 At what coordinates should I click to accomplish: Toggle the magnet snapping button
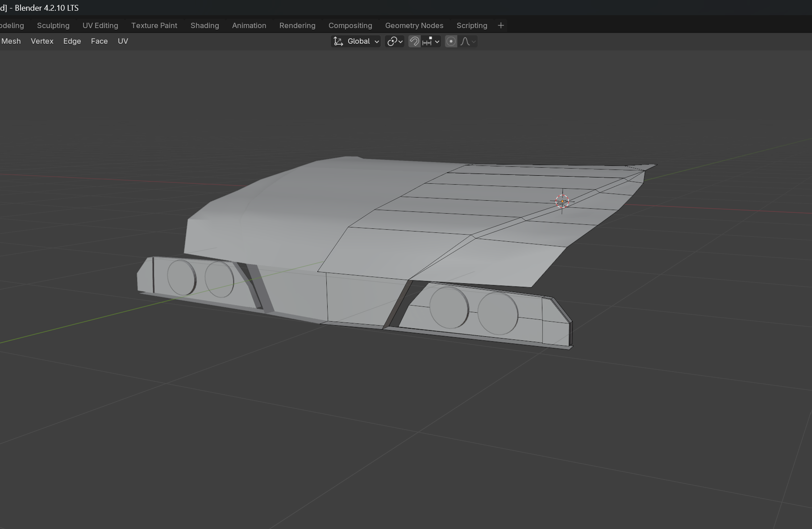[414, 41]
